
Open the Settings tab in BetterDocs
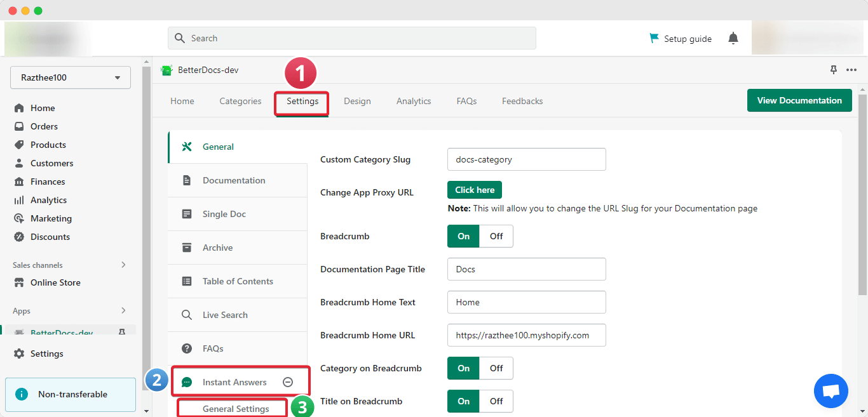coord(302,101)
